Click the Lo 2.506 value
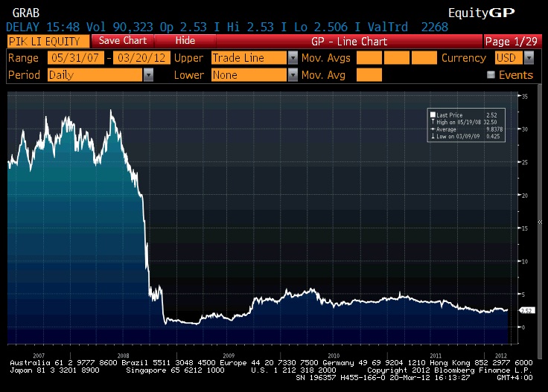This screenshot has width=548, height=392. (x=320, y=27)
